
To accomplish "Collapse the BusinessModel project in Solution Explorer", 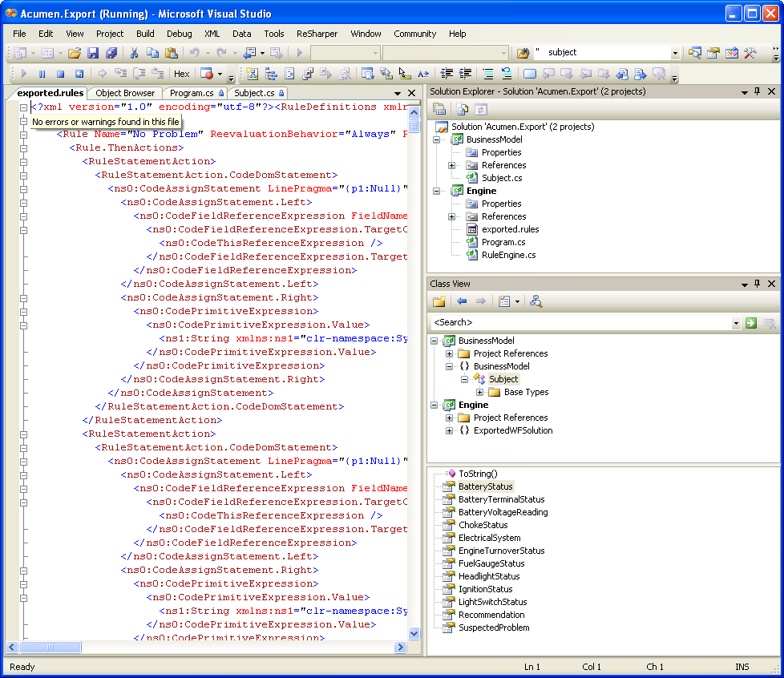I will [x=437, y=140].
